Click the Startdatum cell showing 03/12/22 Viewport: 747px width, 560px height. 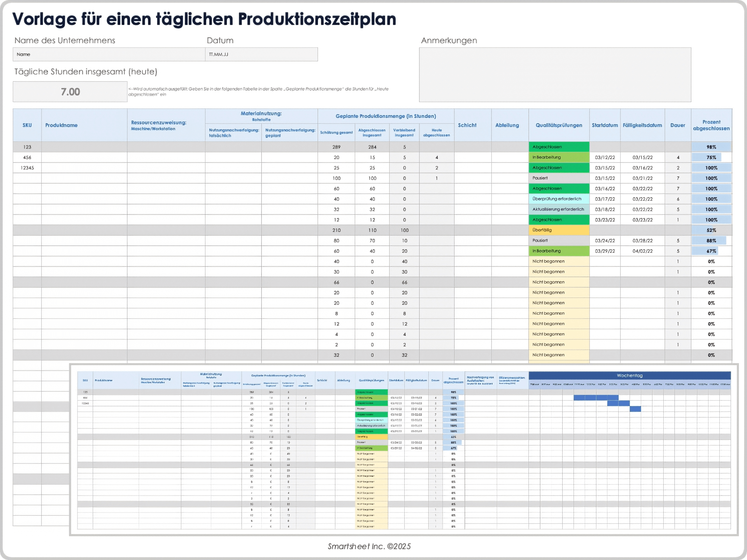point(605,157)
